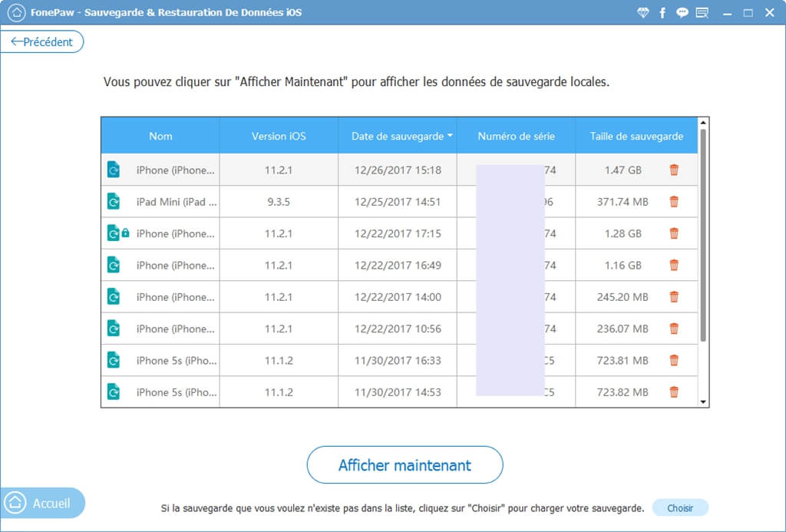Select the iPad Mini backup name
The image size is (786, 532).
click(177, 202)
